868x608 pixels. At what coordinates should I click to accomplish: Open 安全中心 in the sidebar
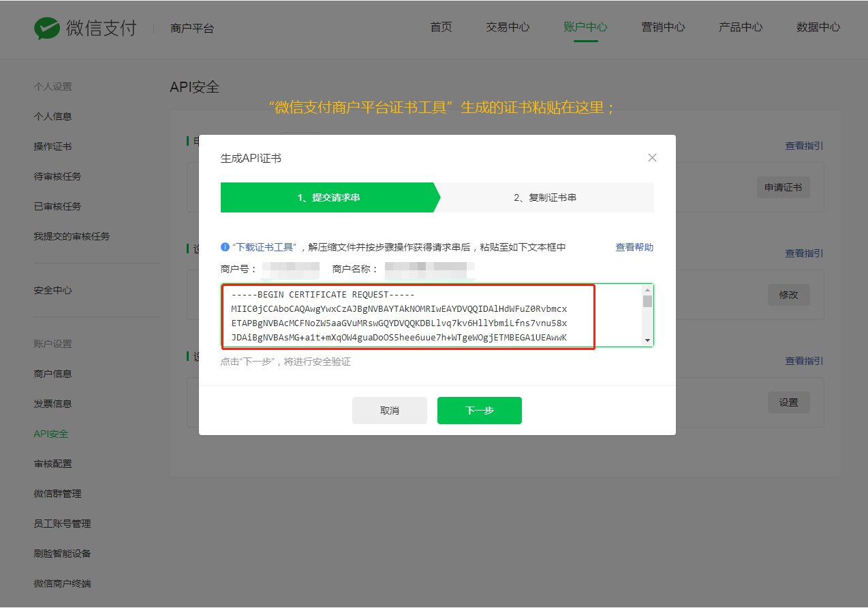coord(52,290)
